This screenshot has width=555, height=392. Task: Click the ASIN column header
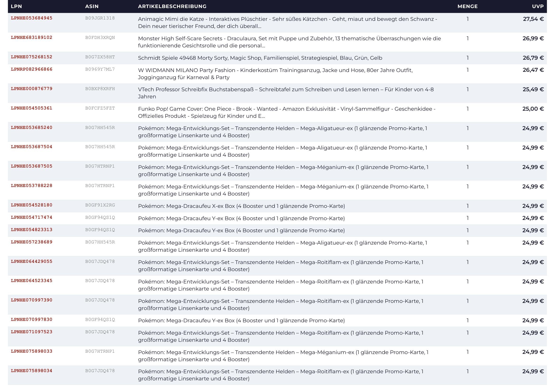pos(92,6)
